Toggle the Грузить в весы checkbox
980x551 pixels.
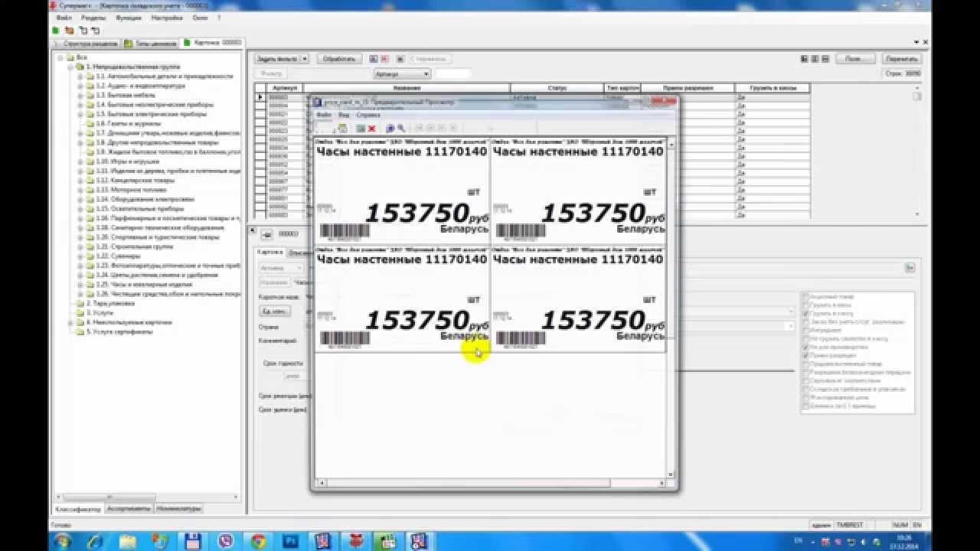(x=805, y=305)
